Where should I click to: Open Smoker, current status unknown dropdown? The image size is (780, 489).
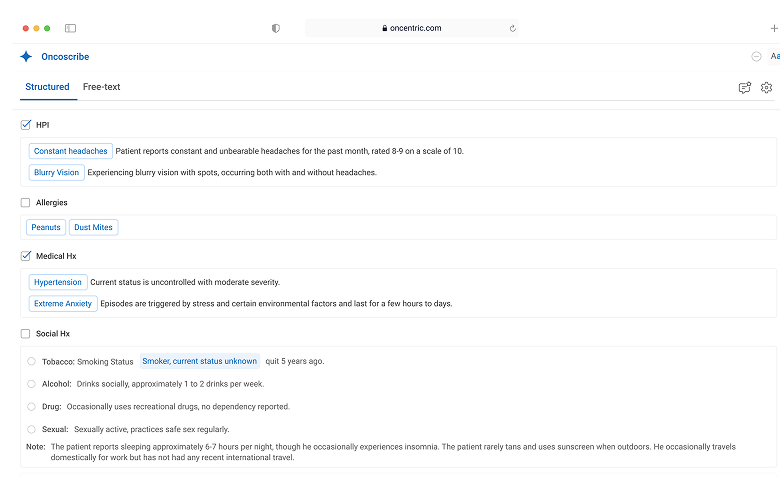(199, 361)
